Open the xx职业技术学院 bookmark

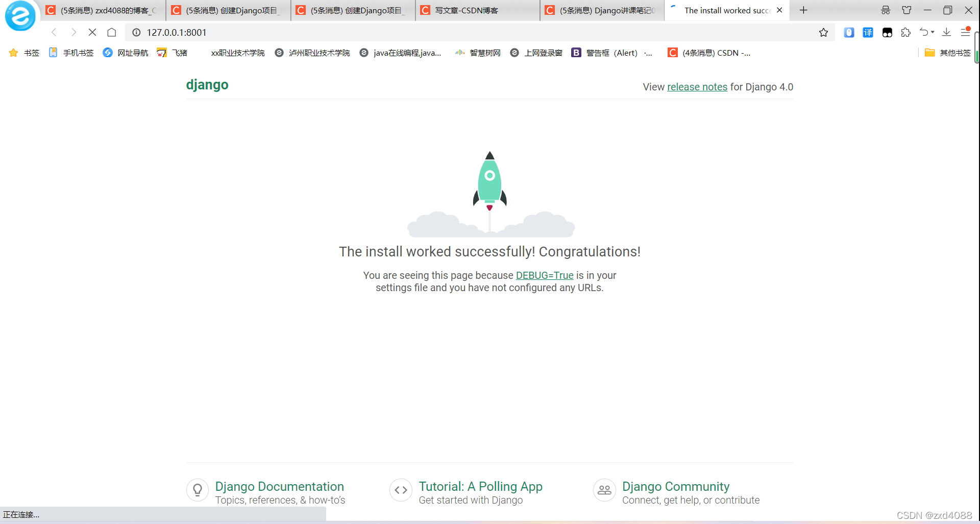[238, 53]
